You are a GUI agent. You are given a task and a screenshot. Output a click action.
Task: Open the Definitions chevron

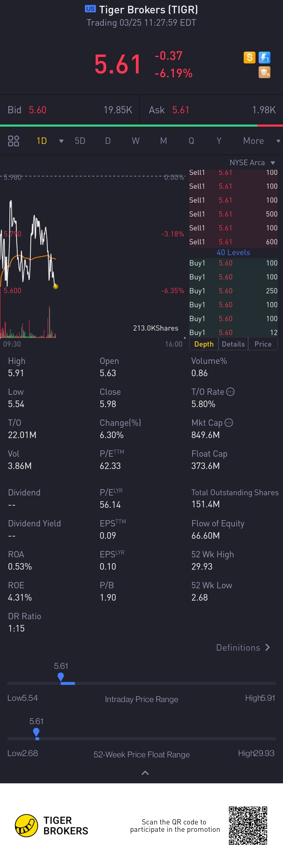click(x=268, y=647)
